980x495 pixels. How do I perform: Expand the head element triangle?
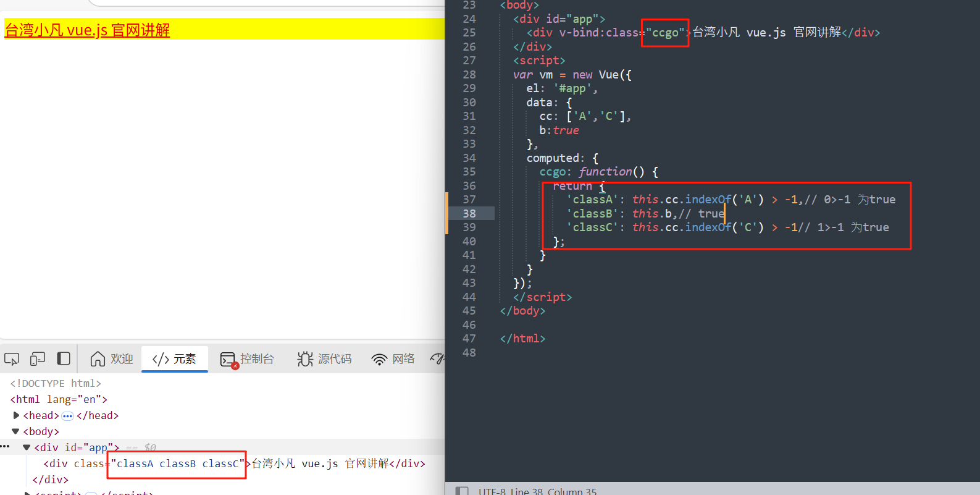click(x=16, y=415)
